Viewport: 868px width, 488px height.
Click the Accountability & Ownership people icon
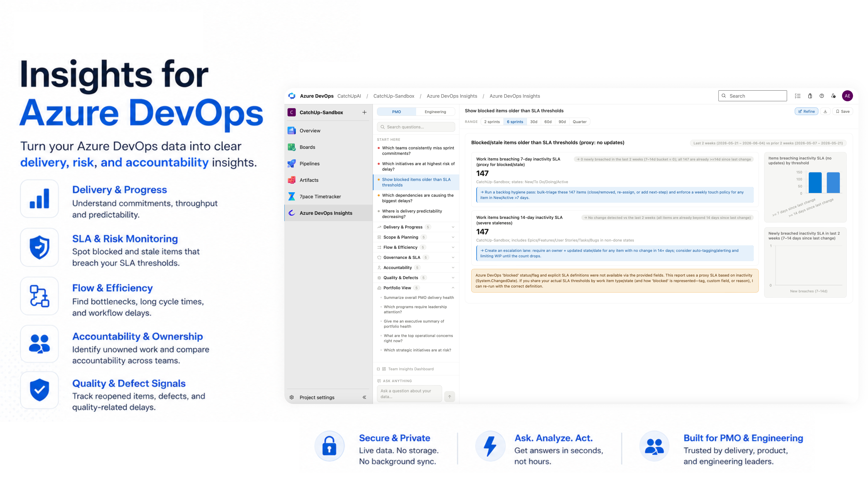point(39,344)
